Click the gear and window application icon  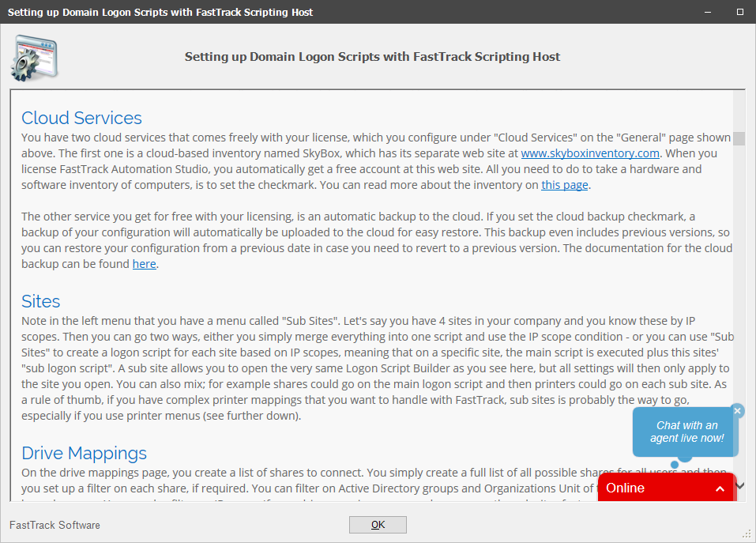pos(34,58)
